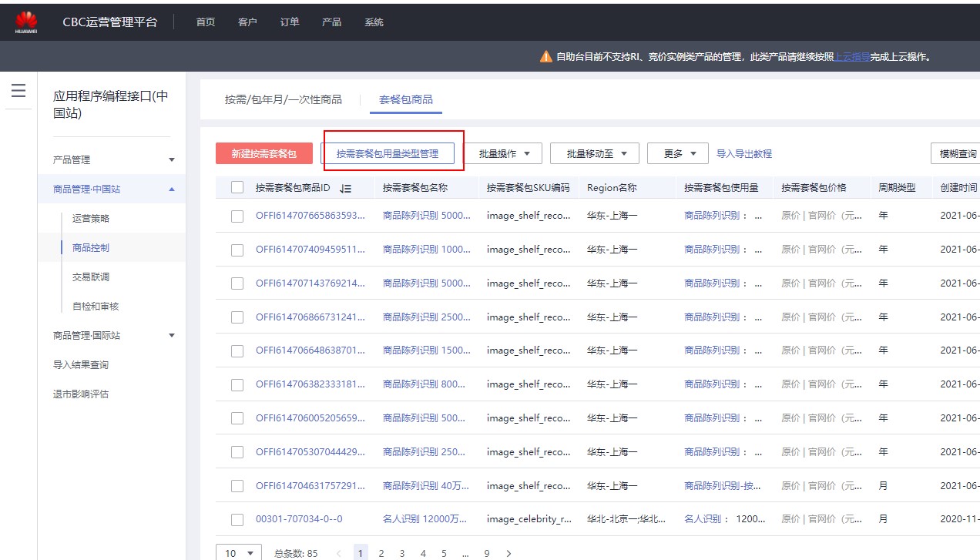This screenshot has width=980, height=560.
Task: Click the 周期类型 column header
Action: tap(897, 187)
